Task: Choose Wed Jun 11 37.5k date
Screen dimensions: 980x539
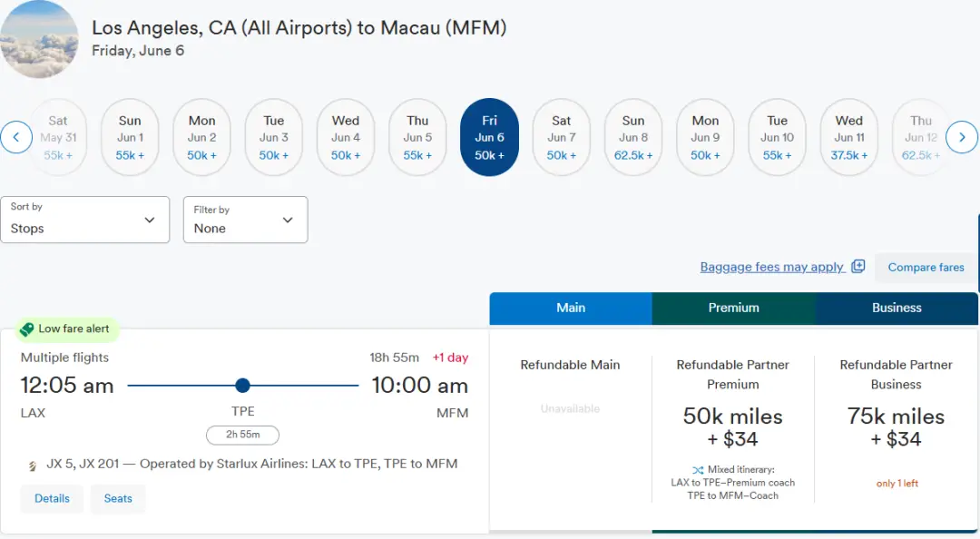Action: point(849,137)
